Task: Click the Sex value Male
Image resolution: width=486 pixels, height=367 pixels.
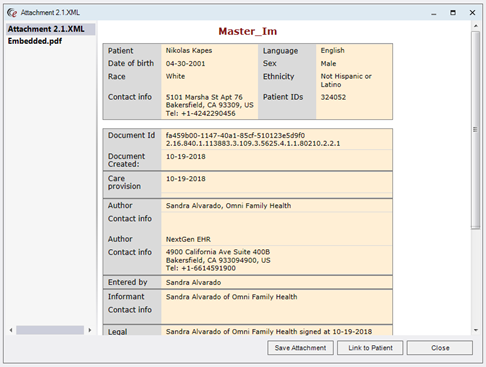Action: tap(328, 63)
